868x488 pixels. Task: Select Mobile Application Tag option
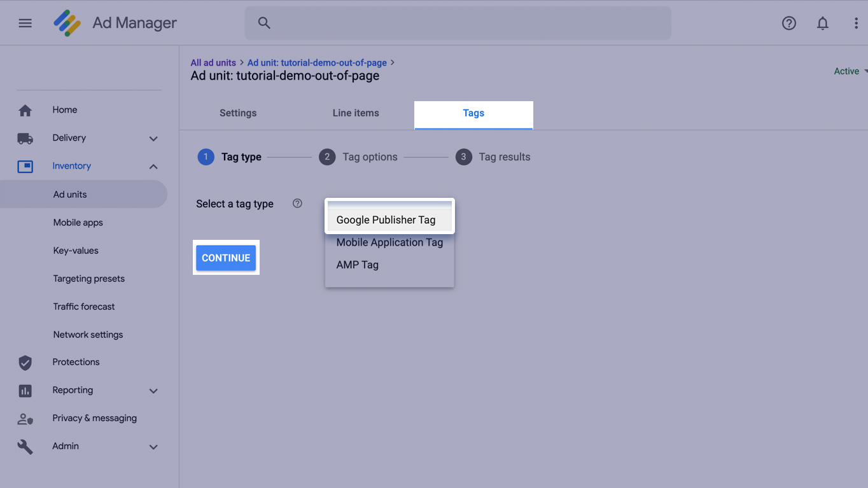(x=389, y=242)
